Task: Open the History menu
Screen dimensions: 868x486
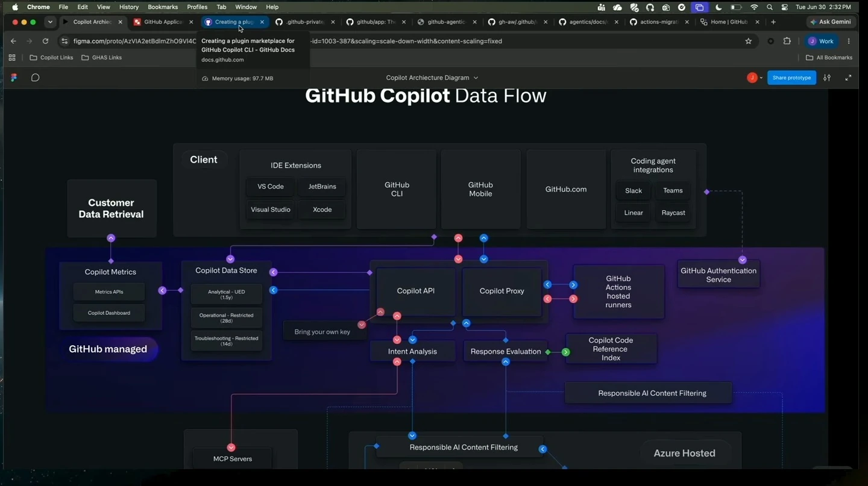Action: [129, 7]
